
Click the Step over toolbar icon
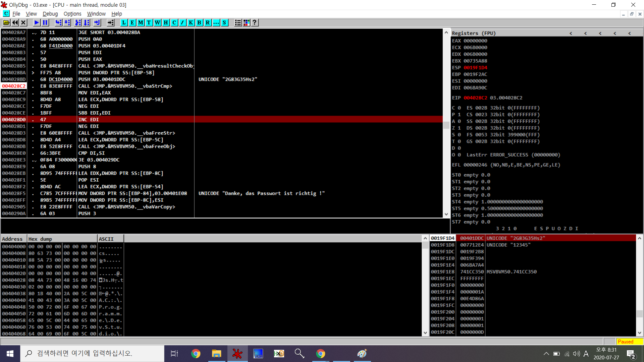click(x=67, y=22)
